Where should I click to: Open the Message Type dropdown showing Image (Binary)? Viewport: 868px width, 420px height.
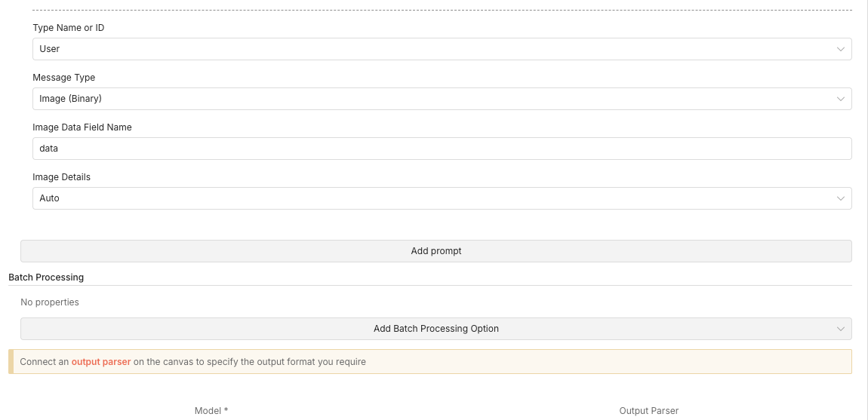442,99
